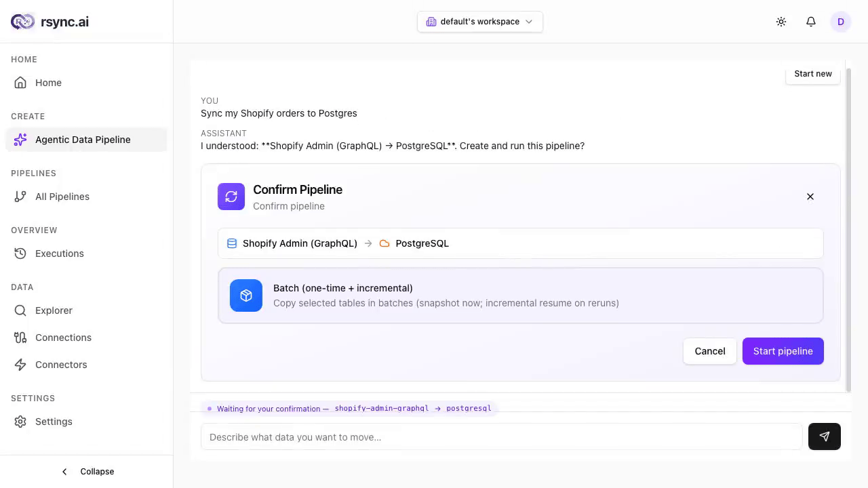
Task: Click the Start new button
Action: pyautogui.click(x=813, y=74)
